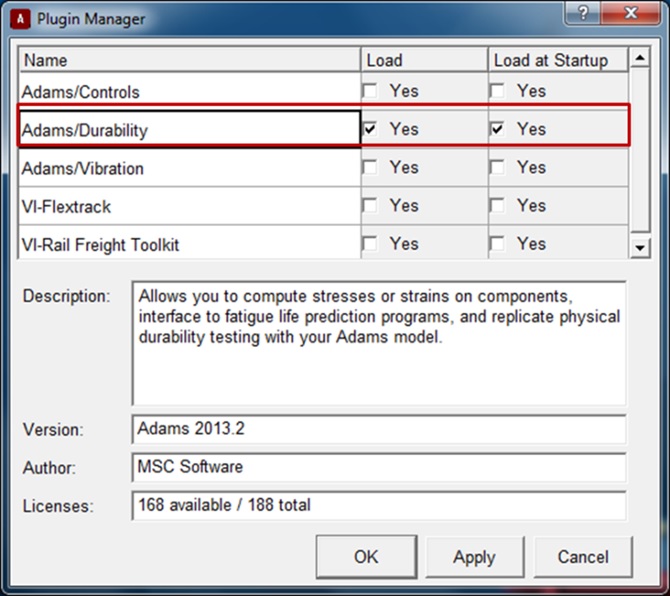
Task: Click the Adams app icon in title bar
Action: [18, 18]
